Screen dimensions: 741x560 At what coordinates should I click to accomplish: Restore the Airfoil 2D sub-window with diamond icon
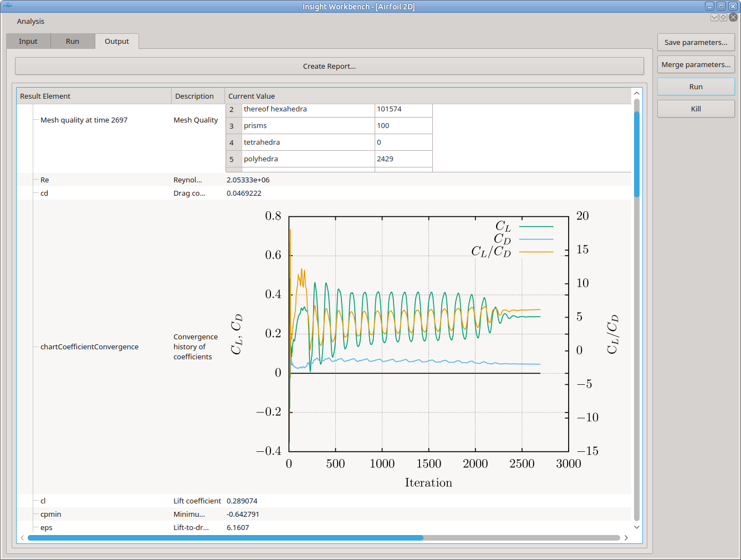point(723,18)
